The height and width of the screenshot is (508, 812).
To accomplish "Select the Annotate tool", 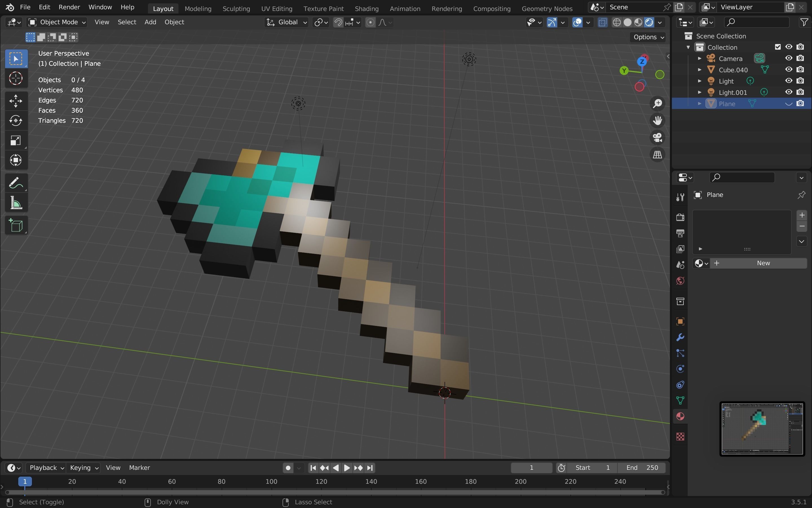I will pos(16,183).
